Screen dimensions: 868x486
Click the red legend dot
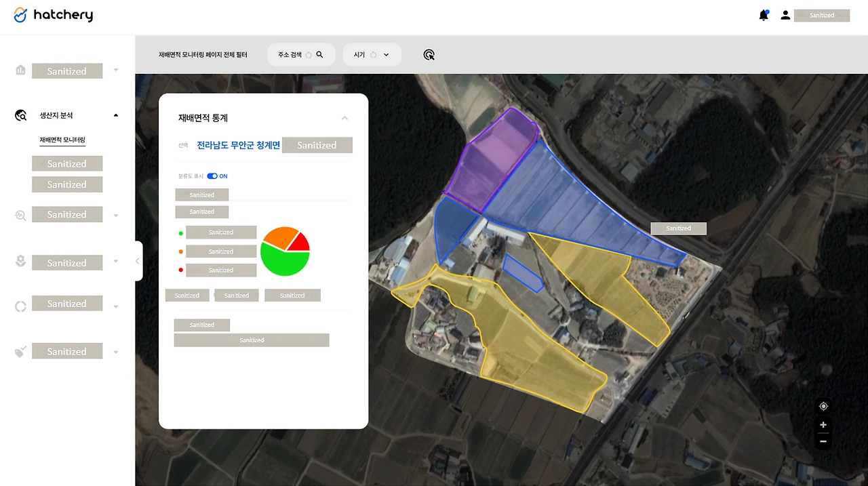tap(180, 270)
